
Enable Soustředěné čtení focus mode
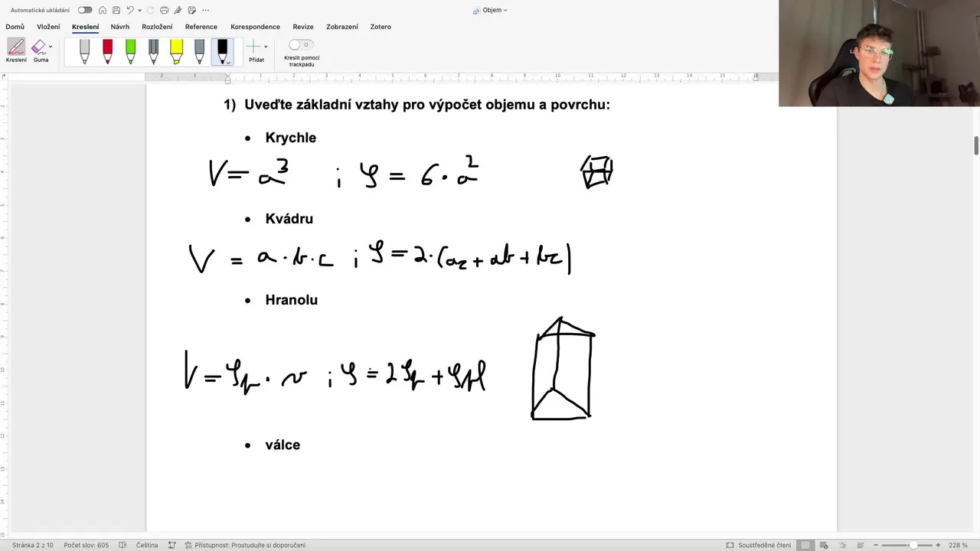[x=759, y=545]
